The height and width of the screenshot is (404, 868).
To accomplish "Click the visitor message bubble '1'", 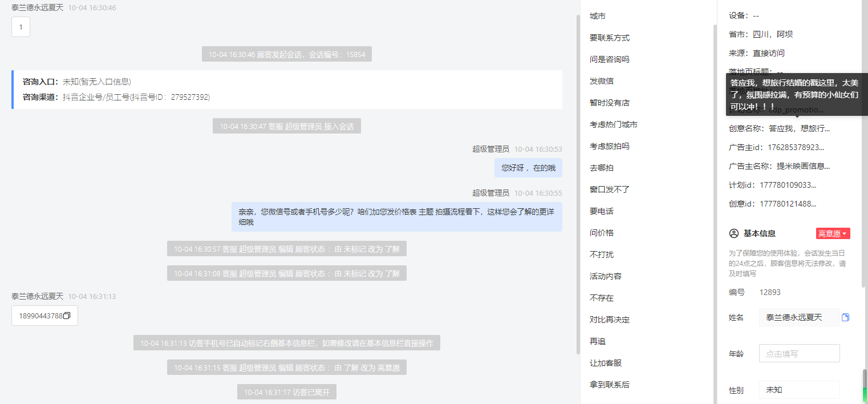I will click(x=21, y=27).
